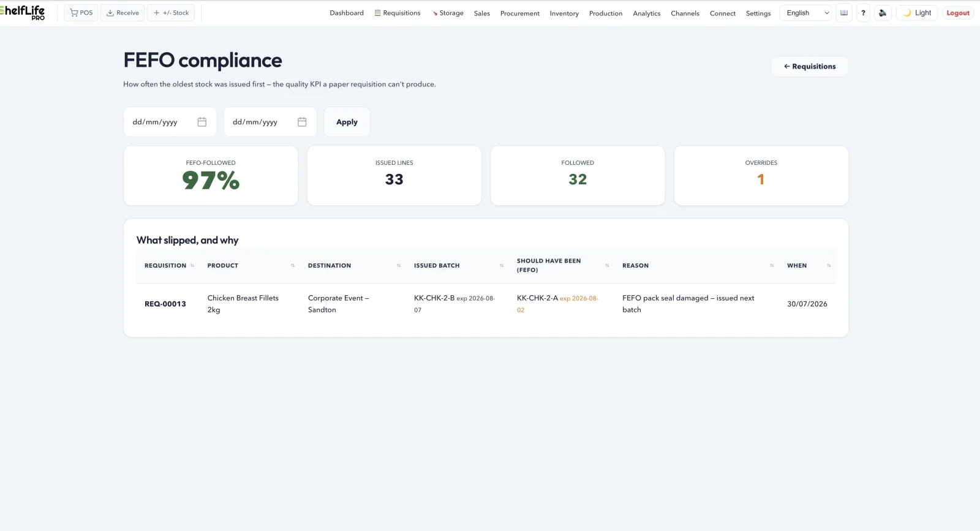
Task: Click the 97% FEFO-followed card
Action: point(211,175)
